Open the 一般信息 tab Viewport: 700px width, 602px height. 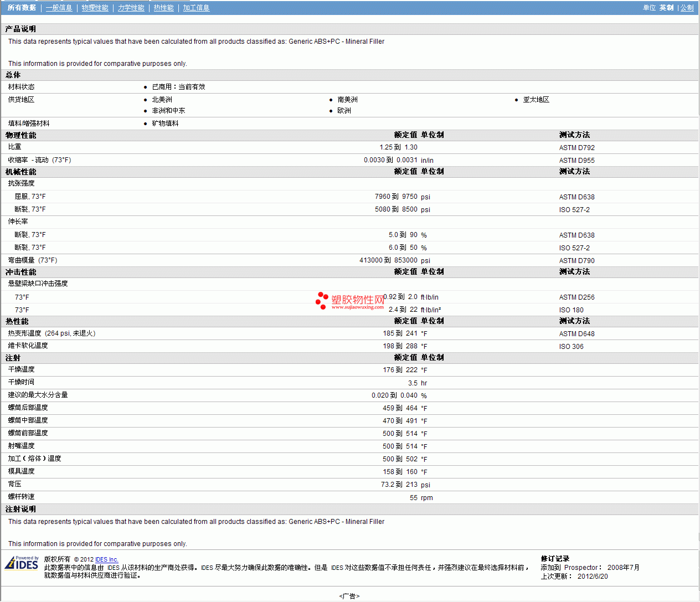coord(59,8)
